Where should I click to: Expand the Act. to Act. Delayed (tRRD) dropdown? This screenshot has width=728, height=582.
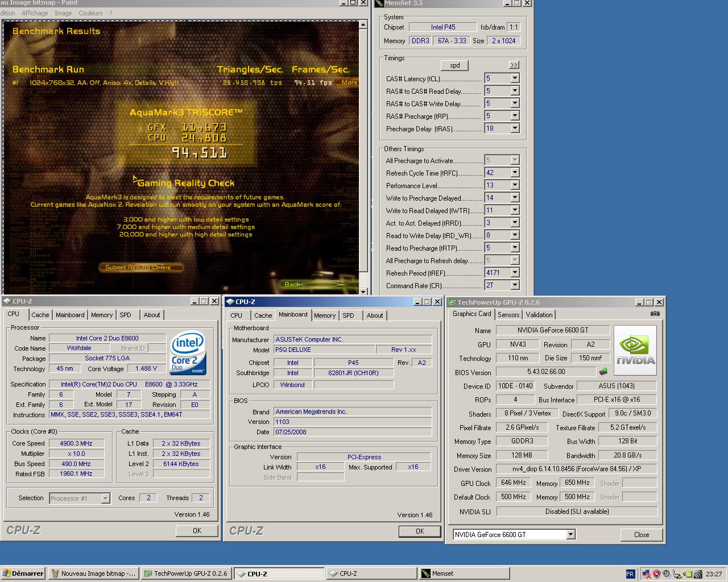[x=515, y=223]
